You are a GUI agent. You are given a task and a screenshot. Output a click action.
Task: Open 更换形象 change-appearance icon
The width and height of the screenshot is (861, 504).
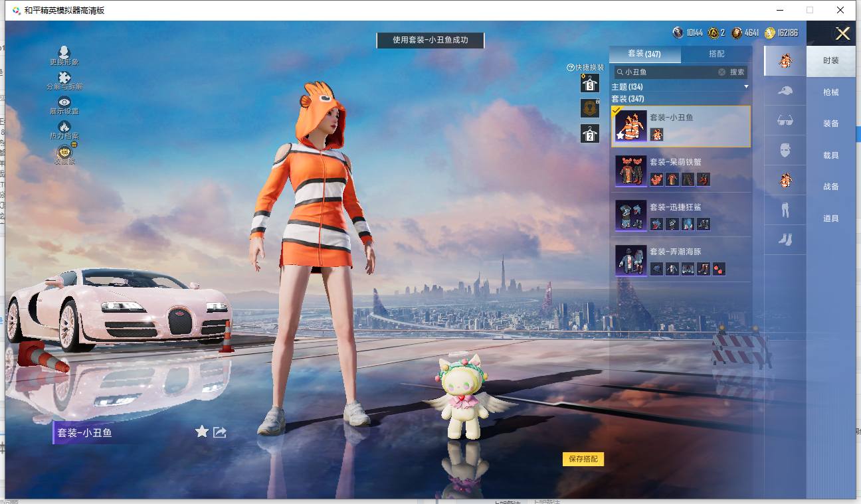coord(64,52)
